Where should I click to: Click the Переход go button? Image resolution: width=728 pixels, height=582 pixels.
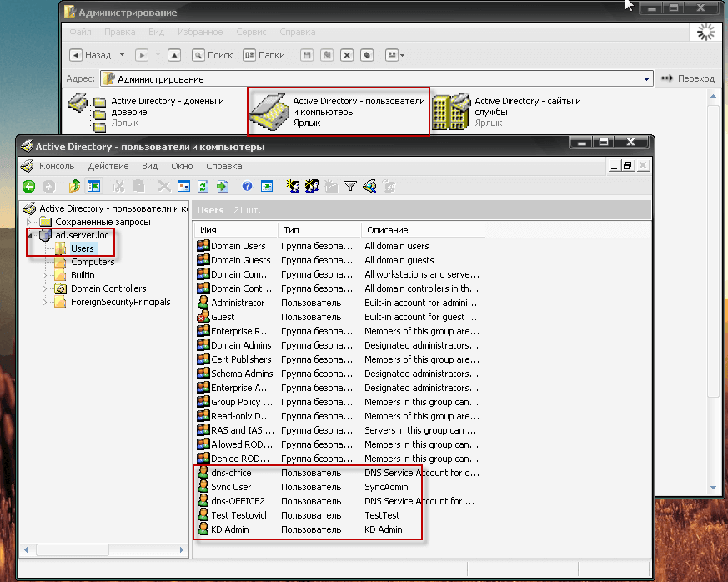tap(688, 78)
